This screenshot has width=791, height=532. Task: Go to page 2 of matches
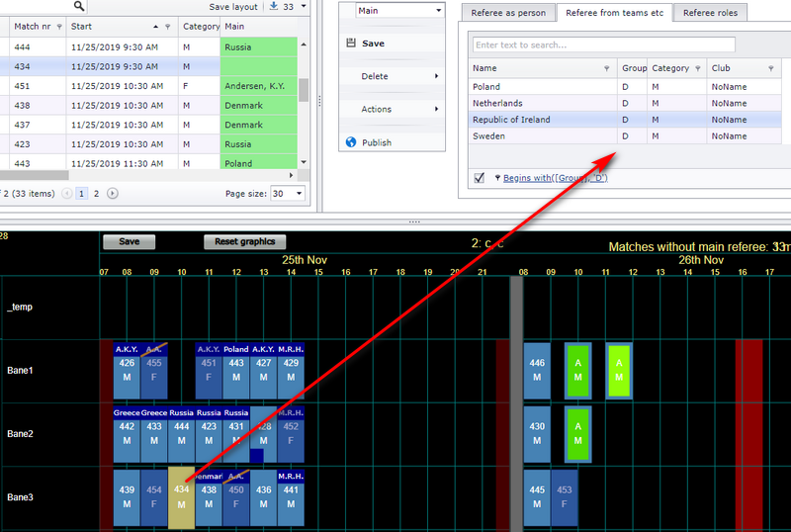point(96,193)
